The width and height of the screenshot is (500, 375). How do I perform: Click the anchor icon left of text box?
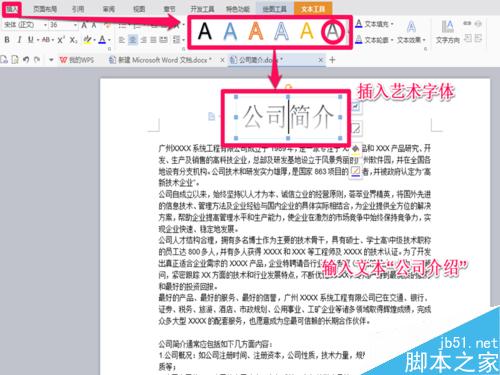(211, 116)
